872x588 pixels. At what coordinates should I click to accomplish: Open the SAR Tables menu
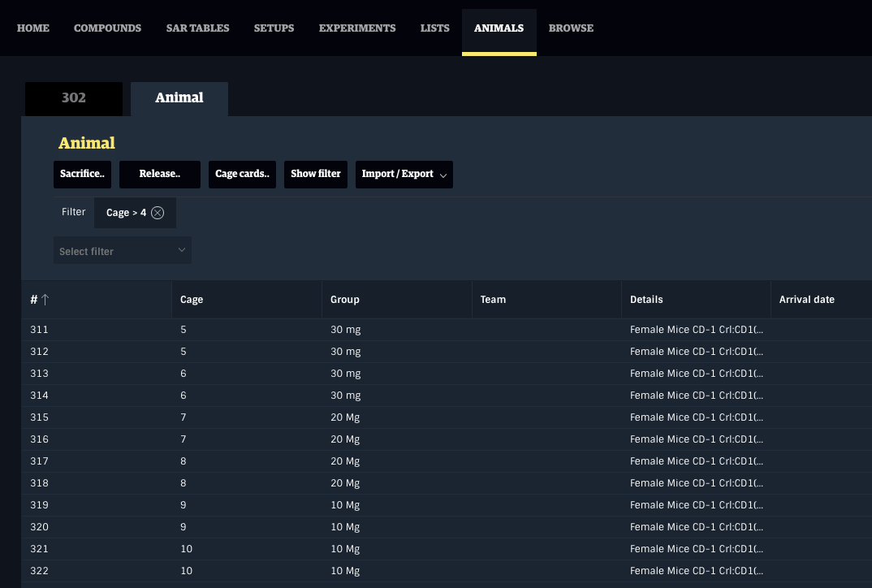[197, 28]
